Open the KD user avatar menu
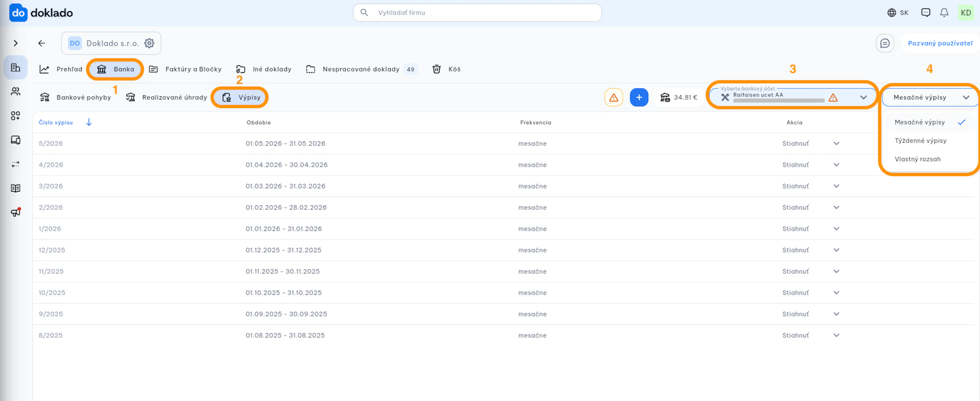The height and width of the screenshot is (401, 980). click(966, 12)
